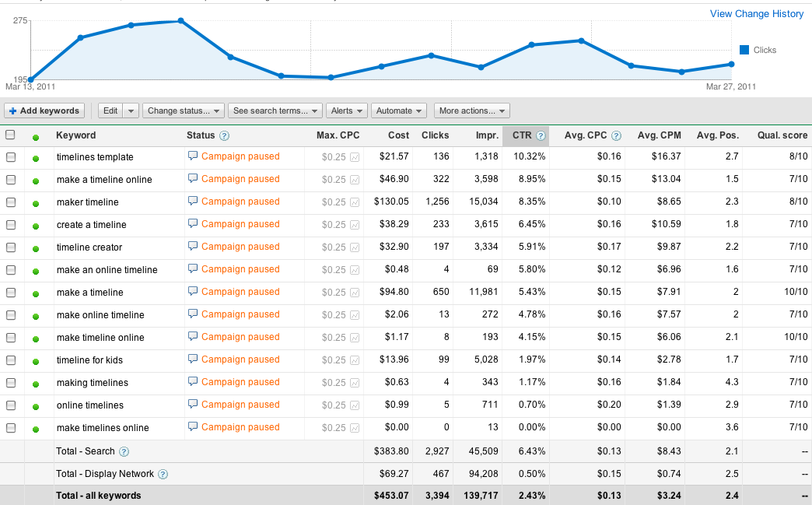Tick the timeline for kids checkbox
Viewport: 812px width, 505px height.
click(10, 360)
